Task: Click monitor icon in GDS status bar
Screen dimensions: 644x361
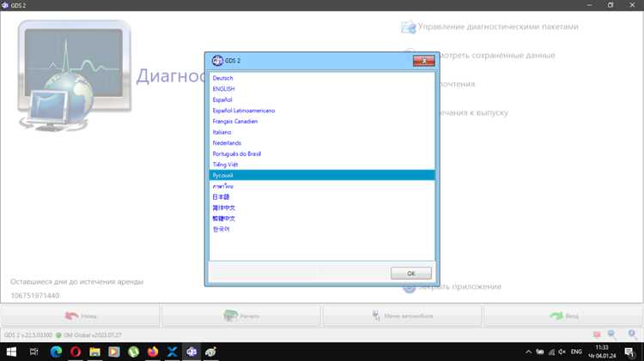Action: point(612,334)
